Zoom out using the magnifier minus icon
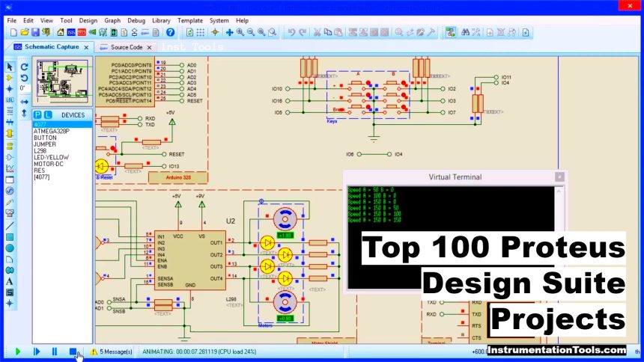The height and width of the screenshot is (362, 644). (x=251, y=32)
